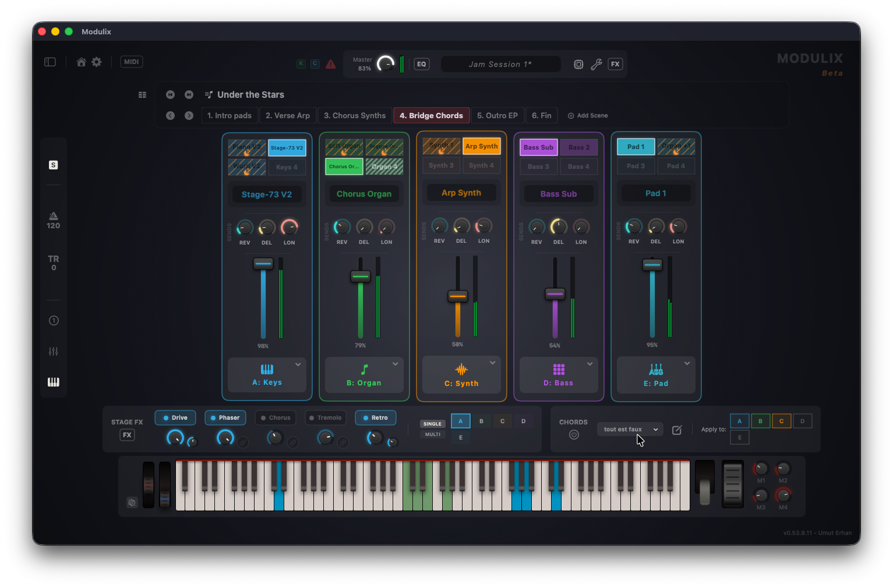Switch to the 6. Fin scene
The image size is (893, 588).
coord(542,115)
